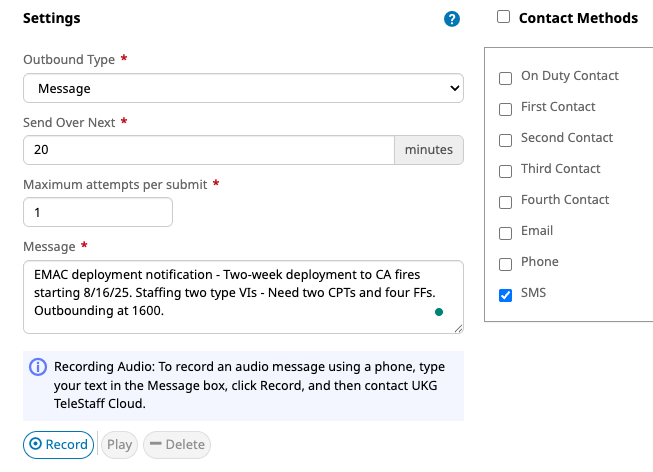
Task: Click the 'Recording Audio' instruction text
Action: [x=249, y=385]
